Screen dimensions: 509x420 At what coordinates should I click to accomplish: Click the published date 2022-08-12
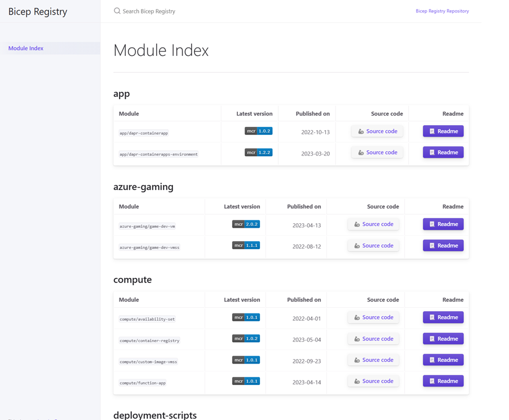click(307, 246)
